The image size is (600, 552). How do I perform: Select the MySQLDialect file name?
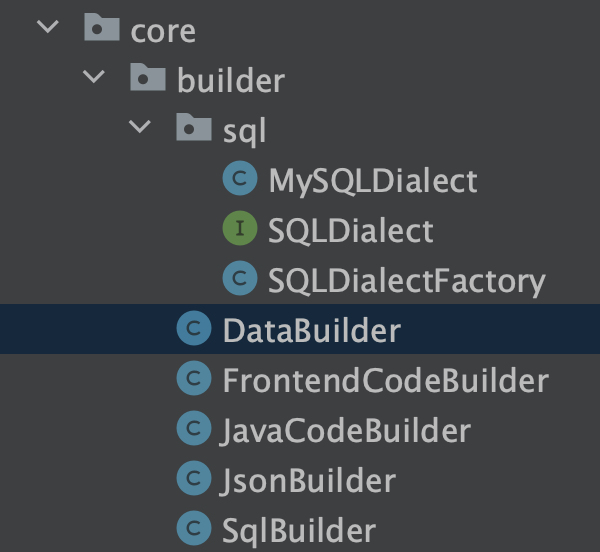372,181
